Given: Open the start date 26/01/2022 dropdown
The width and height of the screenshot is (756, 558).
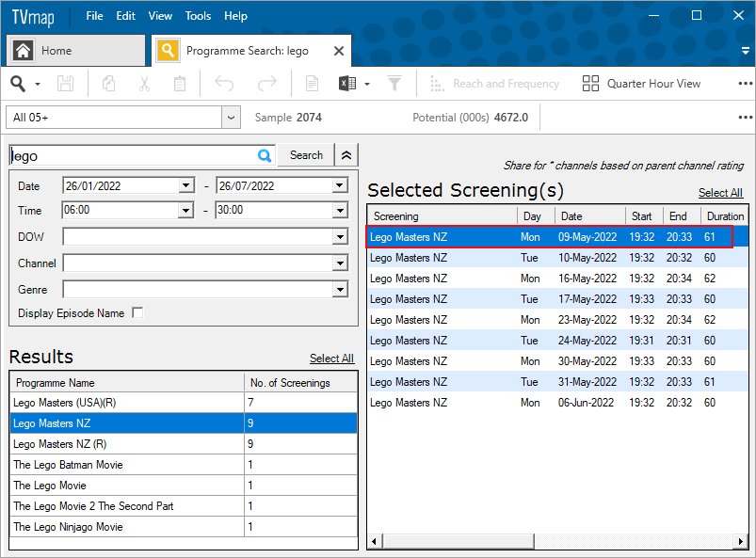Looking at the screenshot, I should 185,185.
